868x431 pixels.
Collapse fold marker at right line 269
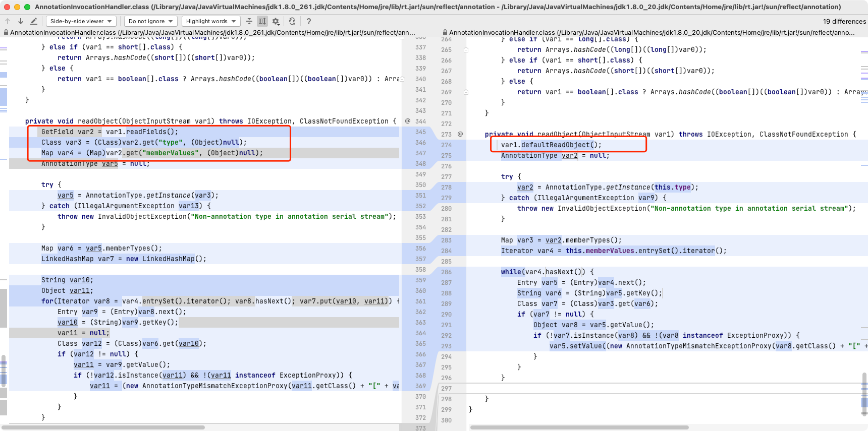click(466, 92)
